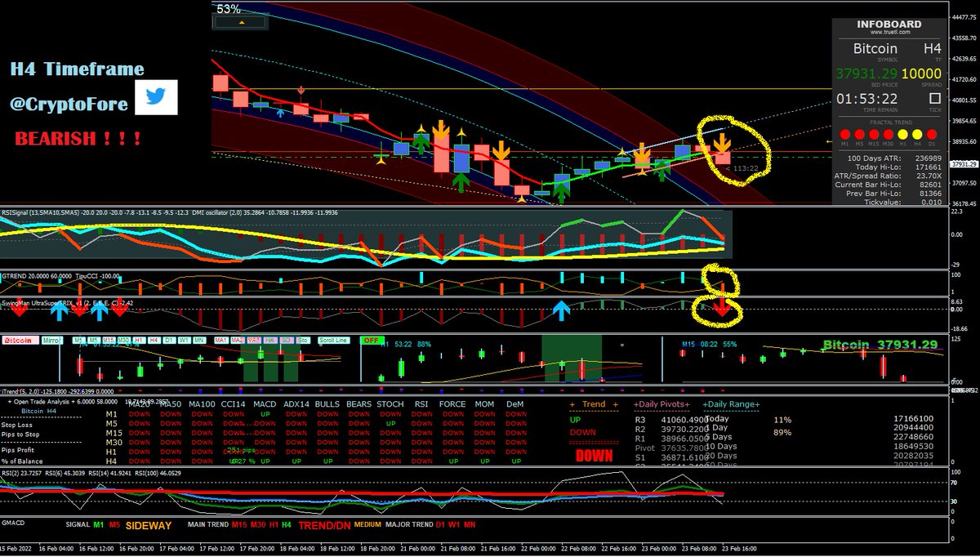Click the H1 yellow fractal trend dot

coord(902,134)
